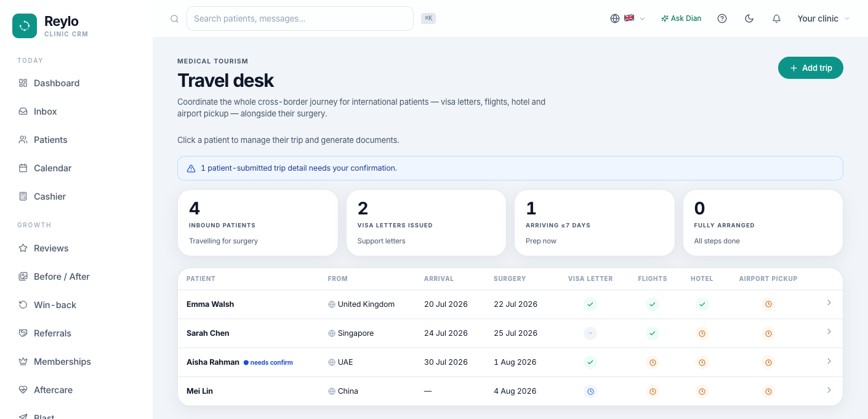Click Emma Walsh airport pickup pending icon
The height and width of the screenshot is (419, 868).
(768, 304)
